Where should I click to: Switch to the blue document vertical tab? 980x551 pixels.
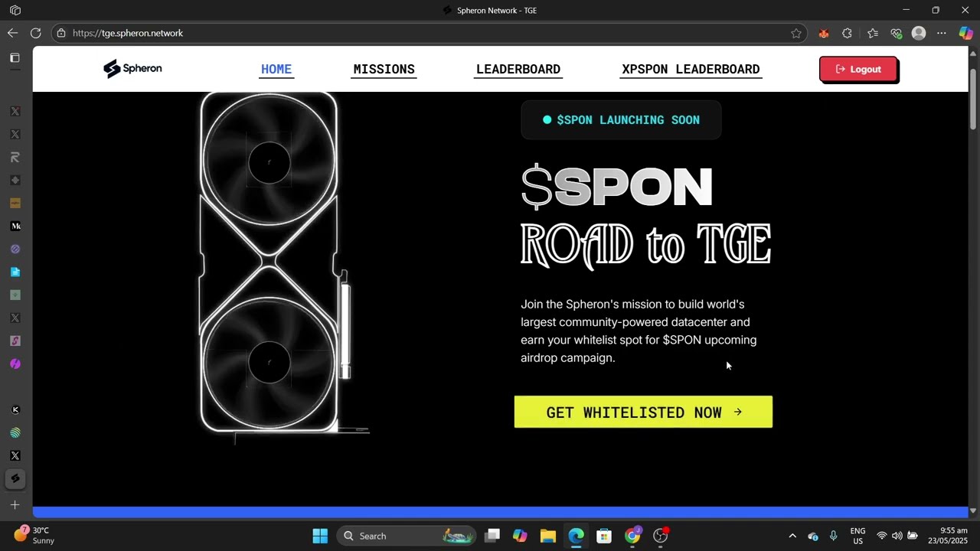(15, 272)
